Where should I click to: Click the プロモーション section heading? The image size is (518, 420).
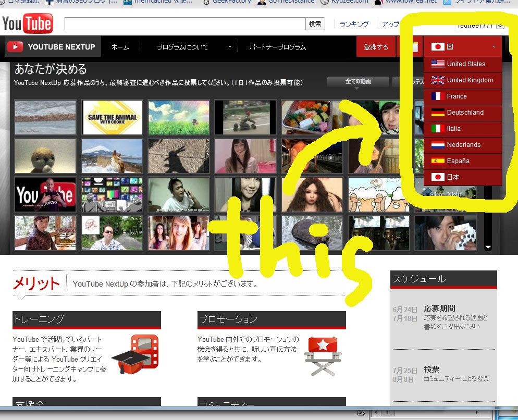pos(272,319)
